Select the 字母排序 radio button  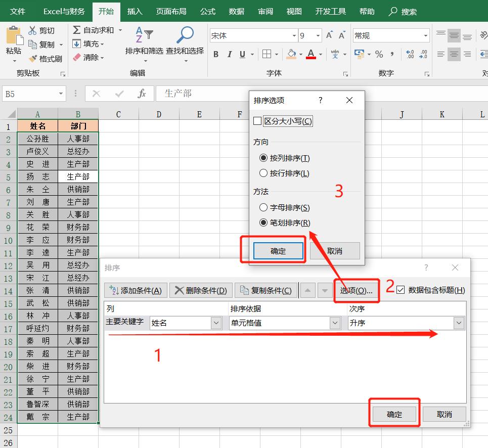(x=263, y=207)
